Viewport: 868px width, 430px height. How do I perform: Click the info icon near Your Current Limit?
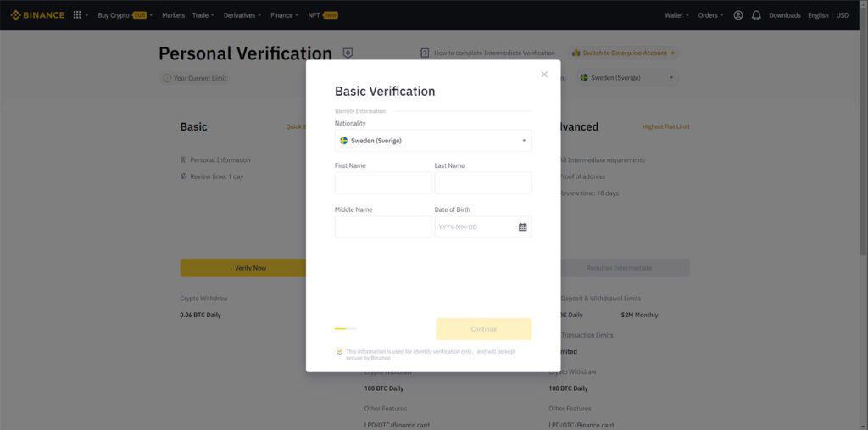tap(167, 78)
